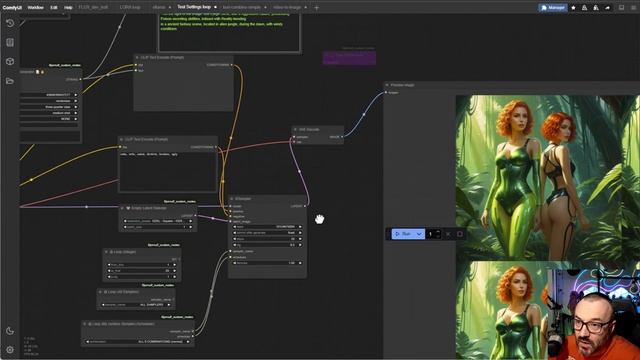
Task: Click the unload models triangle icon
Action: tap(584, 7)
